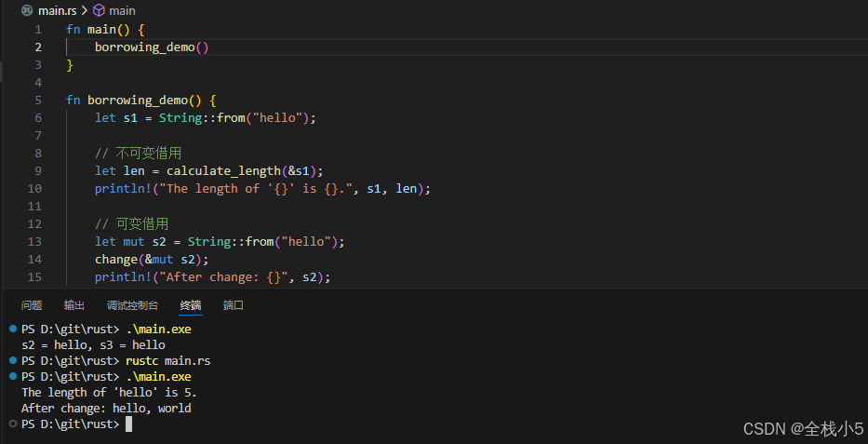Click line number 9 in the gutter
The height and width of the screenshot is (444, 868).
coord(37,171)
